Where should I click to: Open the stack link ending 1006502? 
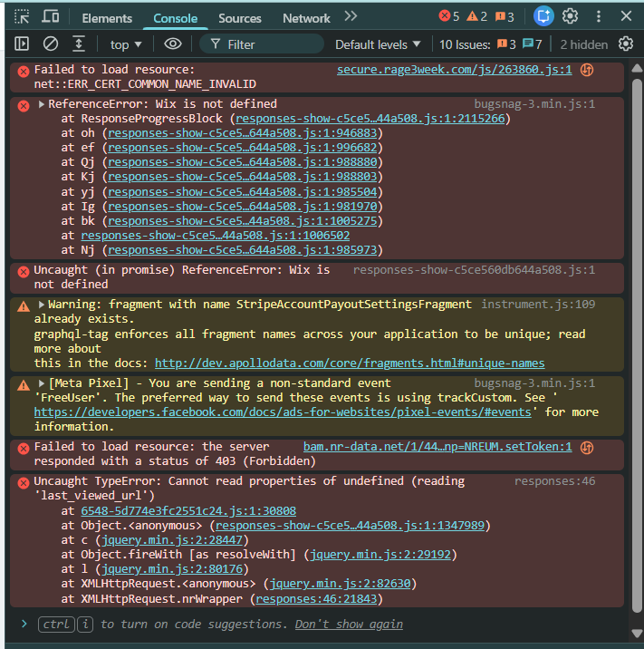215,236
